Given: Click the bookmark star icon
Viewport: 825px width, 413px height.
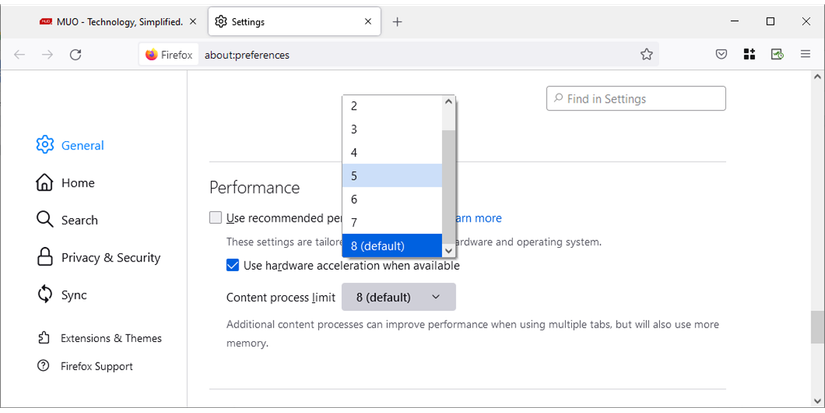Looking at the screenshot, I should [647, 55].
